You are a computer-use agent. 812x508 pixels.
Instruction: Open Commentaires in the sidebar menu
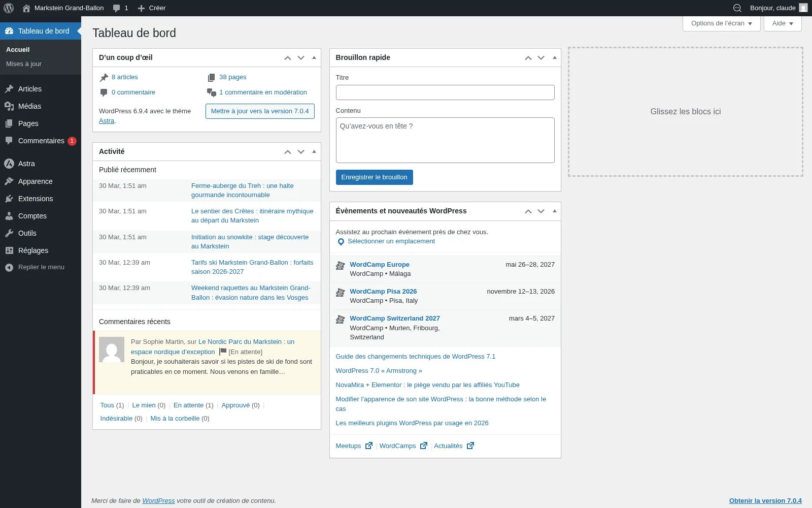click(x=41, y=141)
